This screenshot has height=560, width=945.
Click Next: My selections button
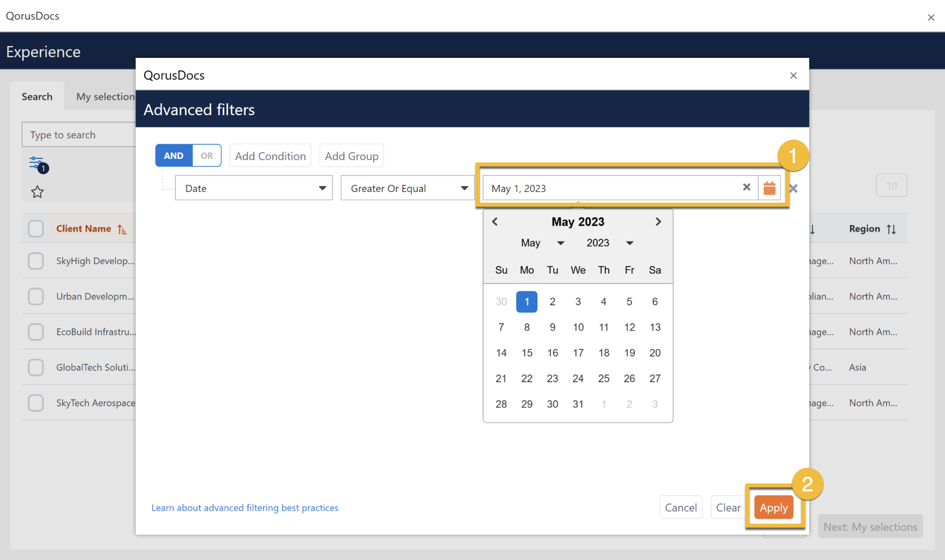pyautogui.click(x=871, y=526)
